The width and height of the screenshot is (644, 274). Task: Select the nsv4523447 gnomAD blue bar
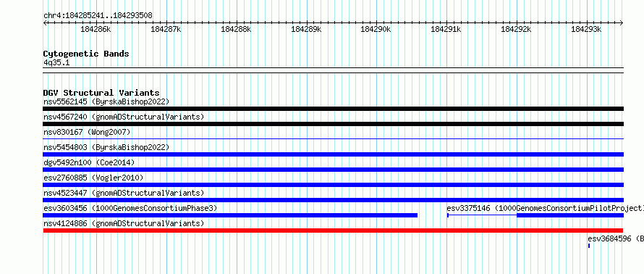click(333, 200)
